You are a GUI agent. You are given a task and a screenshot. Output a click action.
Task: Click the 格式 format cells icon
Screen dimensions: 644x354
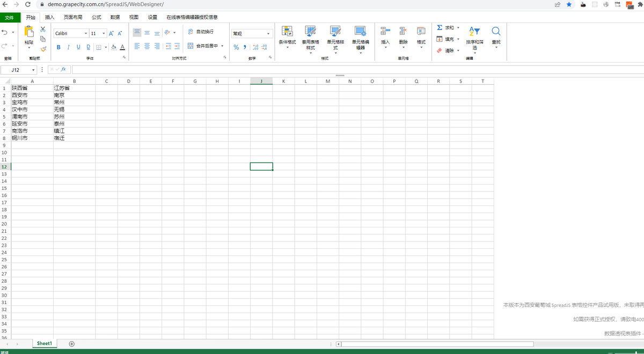421,31
